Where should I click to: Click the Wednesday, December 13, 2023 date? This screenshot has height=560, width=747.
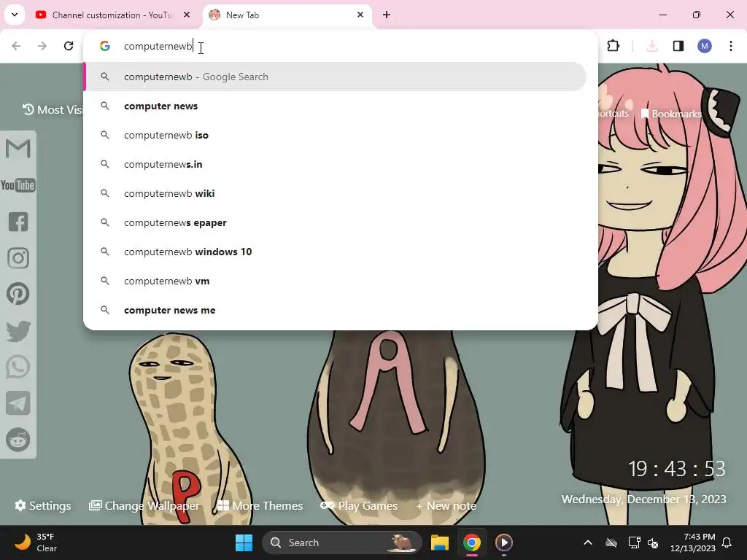(x=643, y=499)
